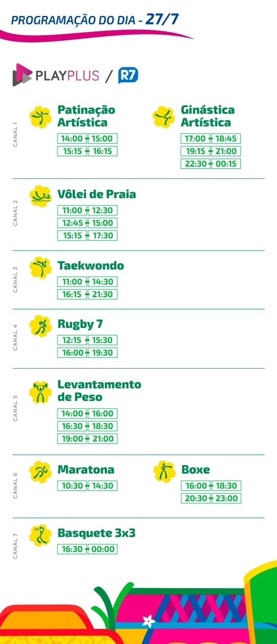277x644 pixels.
Task: Select the Canal 7 label
Action: (x=16, y=545)
